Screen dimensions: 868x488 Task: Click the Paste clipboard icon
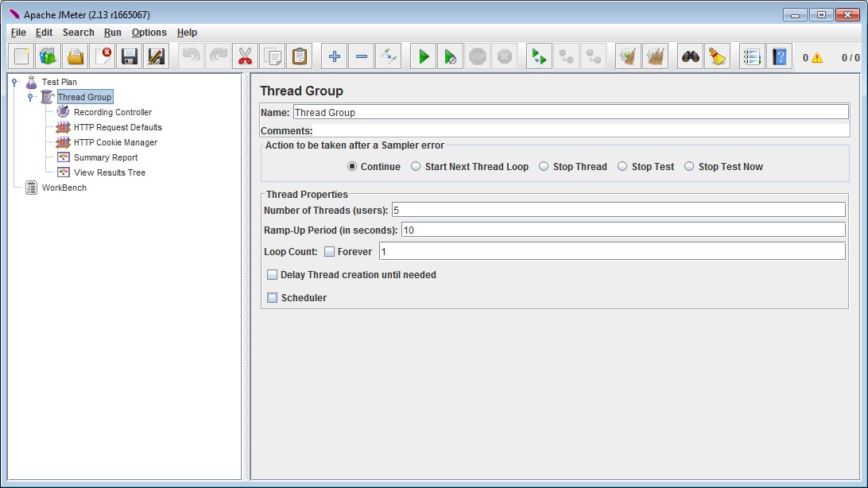tap(300, 56)
